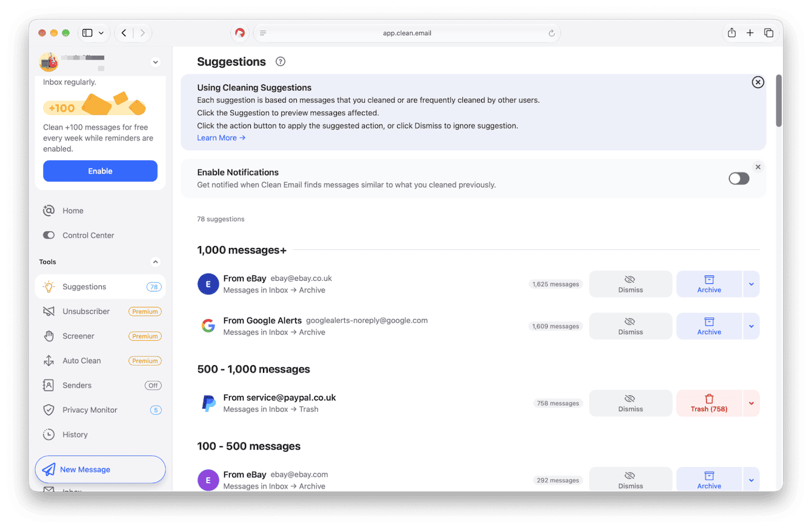The height and width of the screenshot is (530, 812).
Task: Open action dropdown for eBay ebay.co.uk
Action: [751, 284]
